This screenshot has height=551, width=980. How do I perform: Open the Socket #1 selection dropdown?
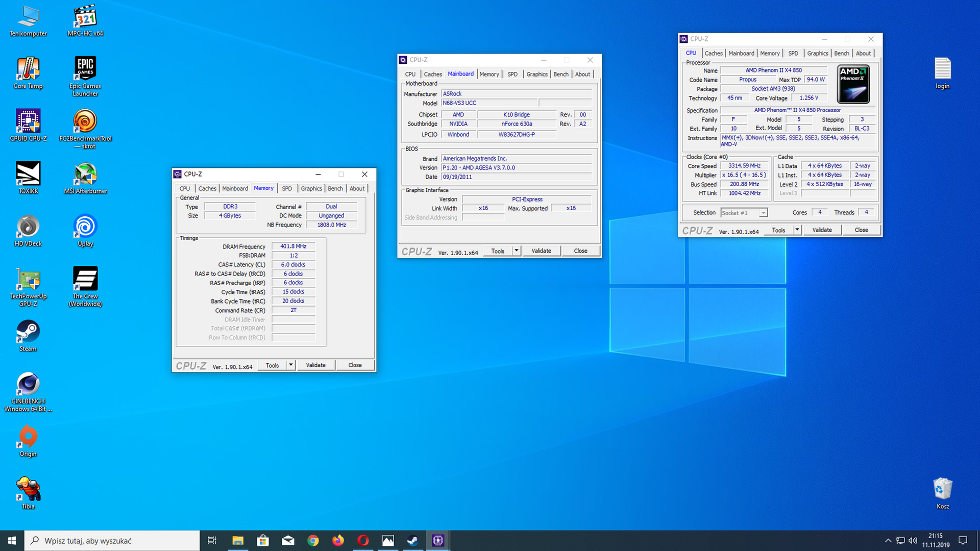[744, 213]
